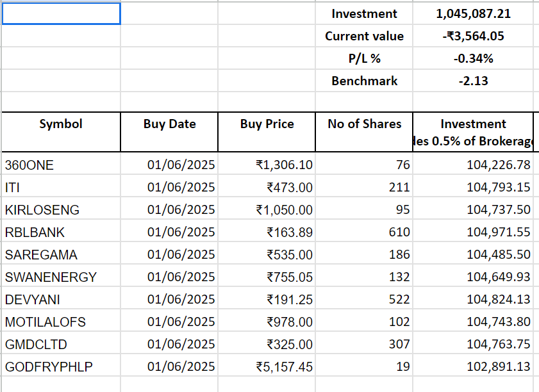
Task: Select buy price ₹978.00
Action: [267, 322]
